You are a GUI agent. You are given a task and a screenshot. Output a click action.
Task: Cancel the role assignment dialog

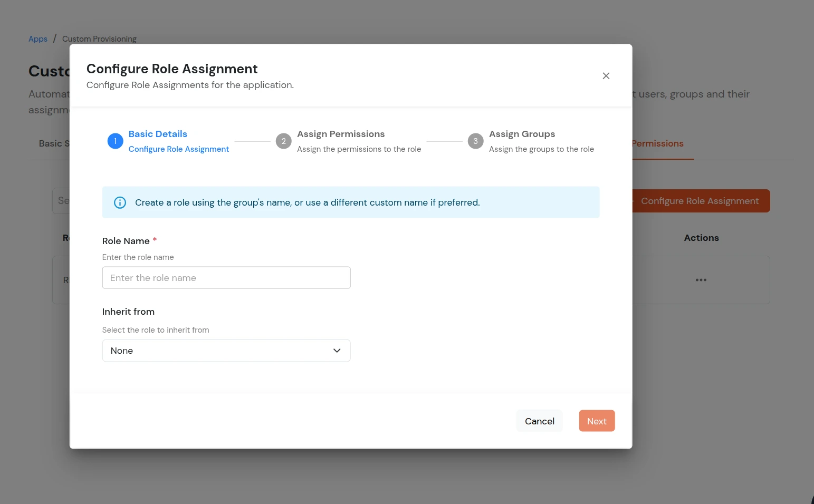539,421
